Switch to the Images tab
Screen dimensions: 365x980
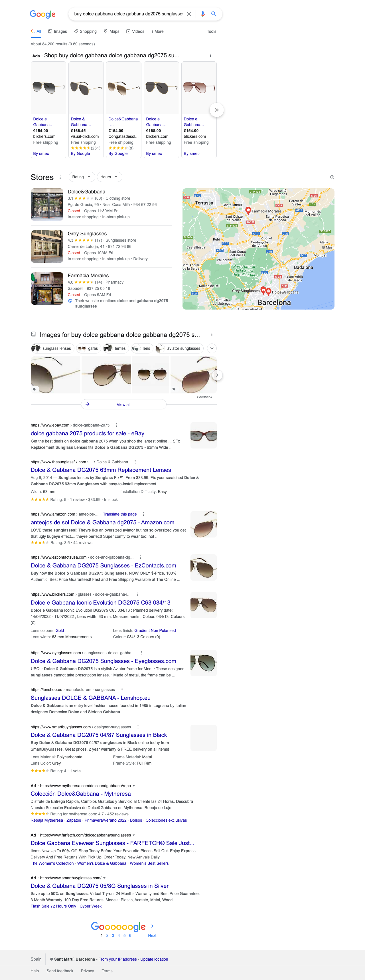[x=57, y=32]
